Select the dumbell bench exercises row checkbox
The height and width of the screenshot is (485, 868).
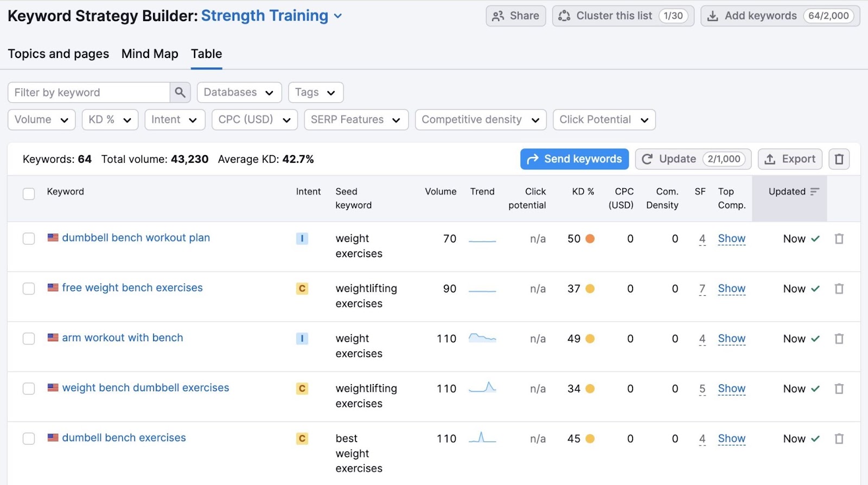[x=29, y=438]
